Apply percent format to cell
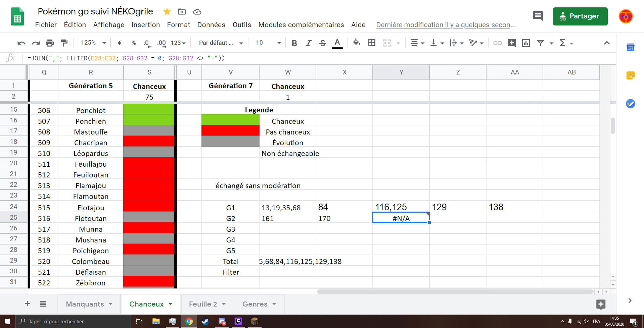 134,43
